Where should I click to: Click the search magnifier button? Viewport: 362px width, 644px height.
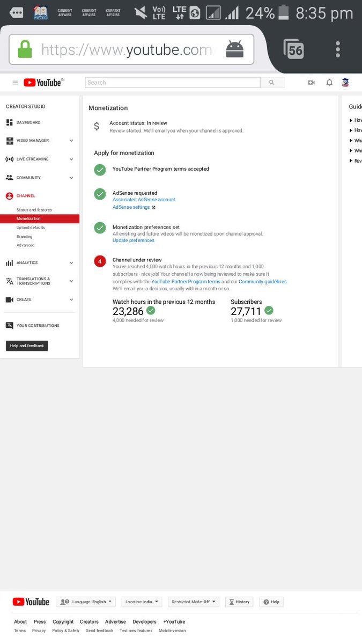(x=272, y=83)
